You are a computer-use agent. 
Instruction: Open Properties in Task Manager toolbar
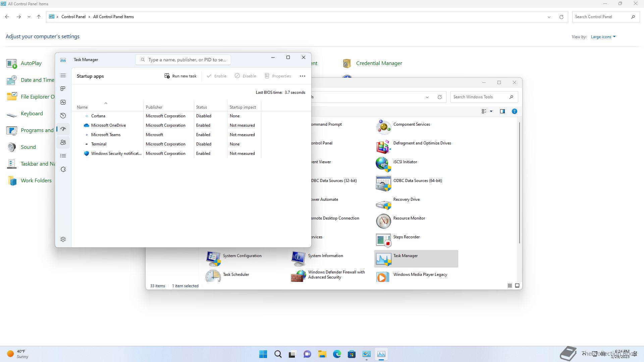coord(278,76)
